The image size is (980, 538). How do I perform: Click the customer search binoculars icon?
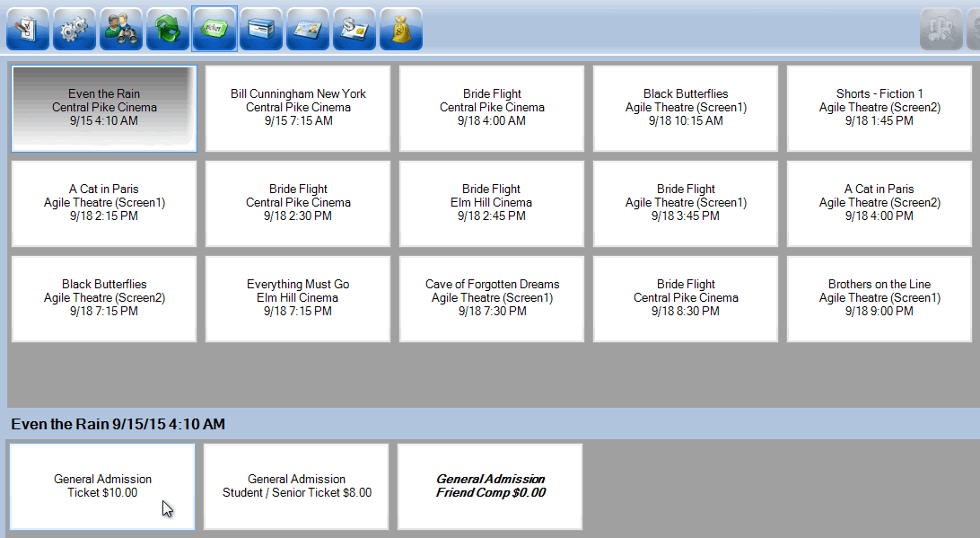[x=120, y=29]
